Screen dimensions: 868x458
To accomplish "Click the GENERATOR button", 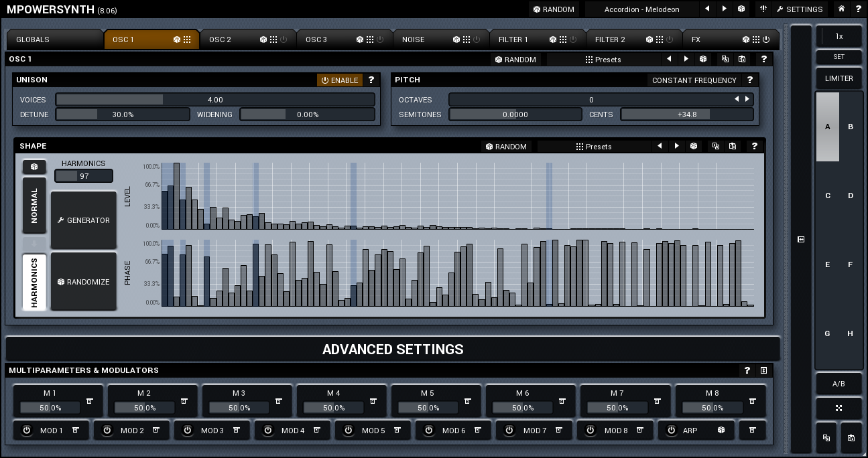I will (84, 220).
